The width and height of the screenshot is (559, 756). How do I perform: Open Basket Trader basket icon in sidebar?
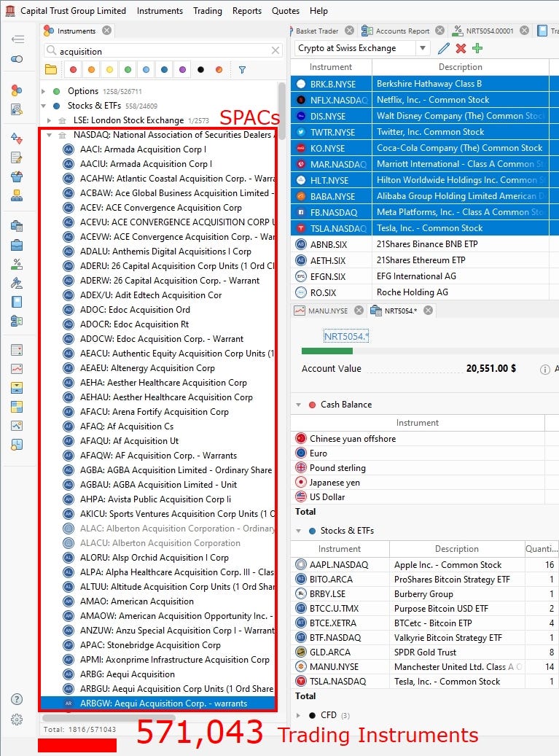pos(17,176)
